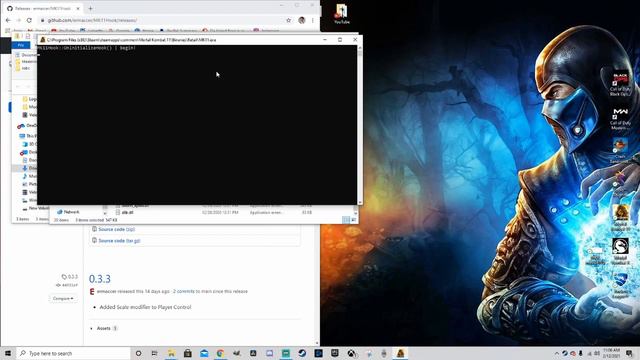Viewport: 640px width, 360px height.
Task: Open the YouTube shortcut on the desktop
Action: click(x=341, y=13)
